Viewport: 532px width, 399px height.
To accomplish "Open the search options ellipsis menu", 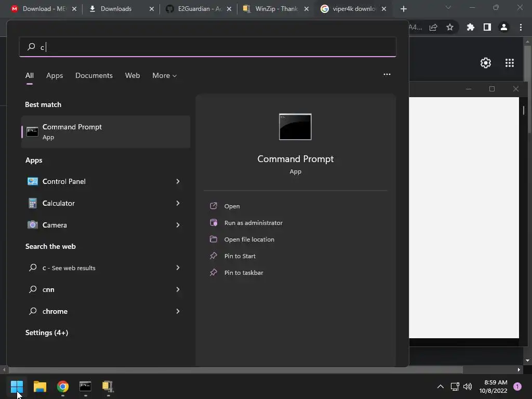I will click(387, 74).
